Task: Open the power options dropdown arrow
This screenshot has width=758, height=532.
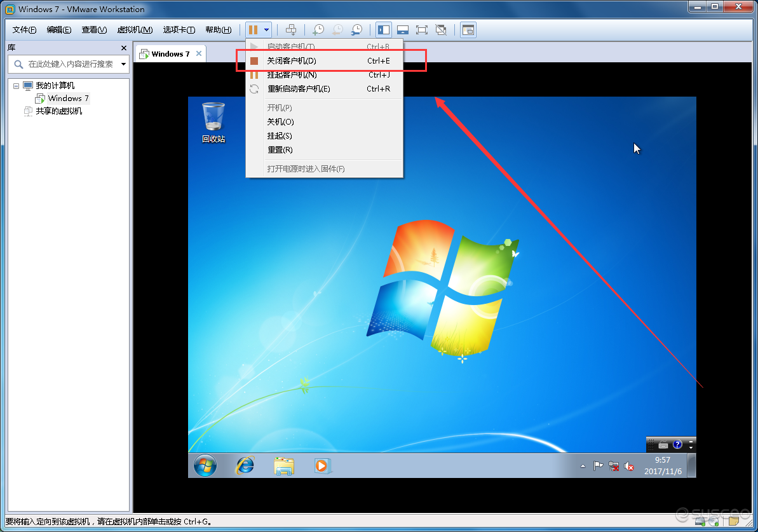Action: click(266, 30)
